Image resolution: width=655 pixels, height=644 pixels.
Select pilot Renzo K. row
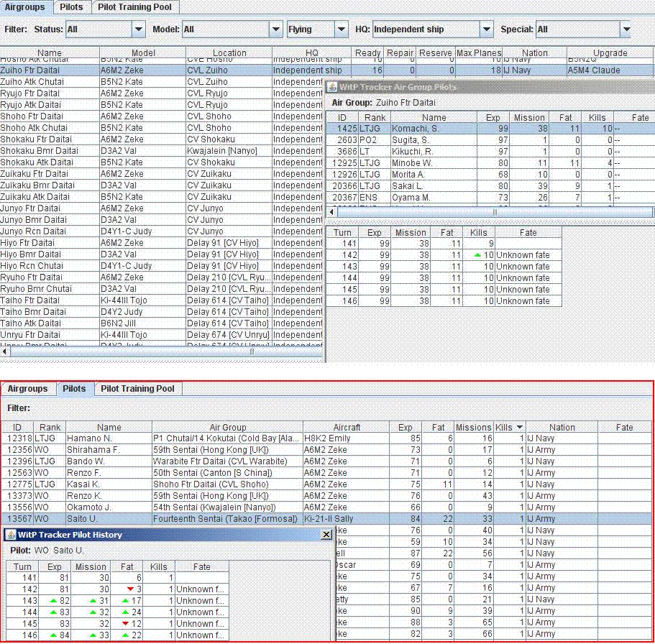click(x=328, y=496)
